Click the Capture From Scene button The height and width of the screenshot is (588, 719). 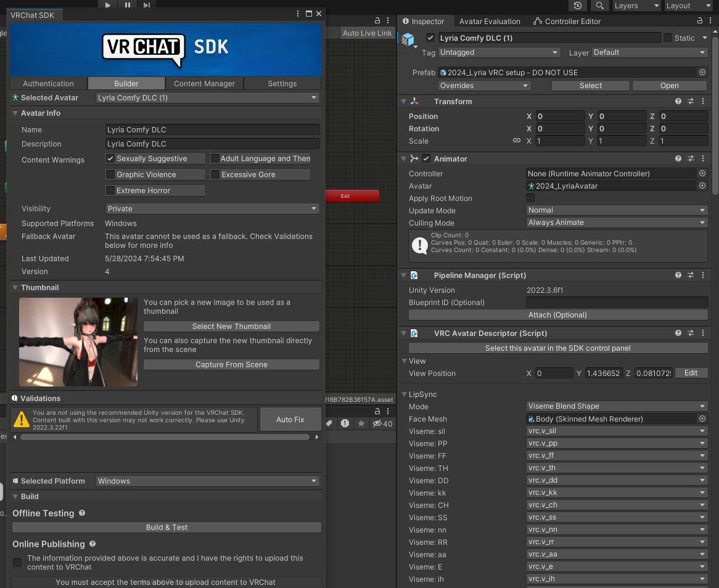(x=231, y=364)
